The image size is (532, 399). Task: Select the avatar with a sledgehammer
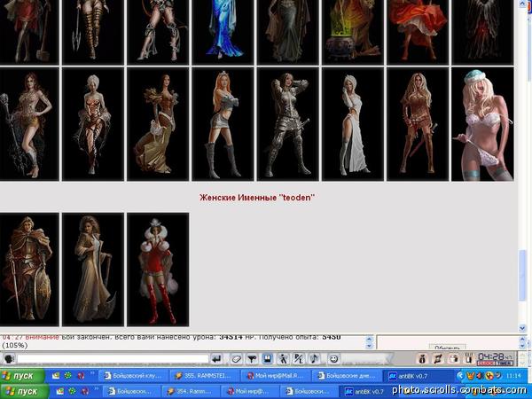(x=29, y=32)
